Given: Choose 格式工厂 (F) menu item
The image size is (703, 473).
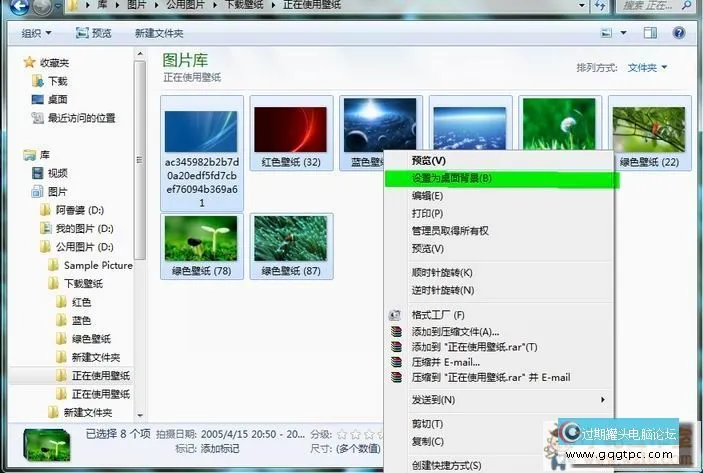Looking at the screenshot, I should (x=499, y=315).
